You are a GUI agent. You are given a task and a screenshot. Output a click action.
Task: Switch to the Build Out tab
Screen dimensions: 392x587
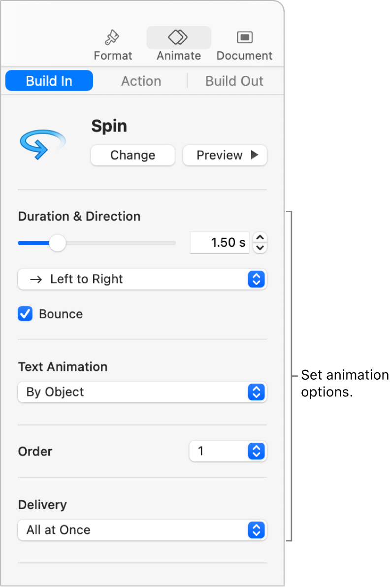[234, 81]
